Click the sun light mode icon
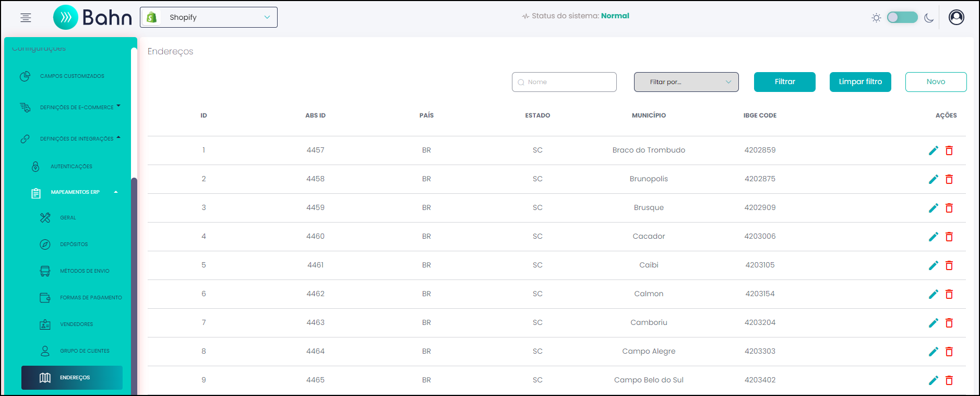The width and height of the screenshot is (980, 396). tap(876, 18)
